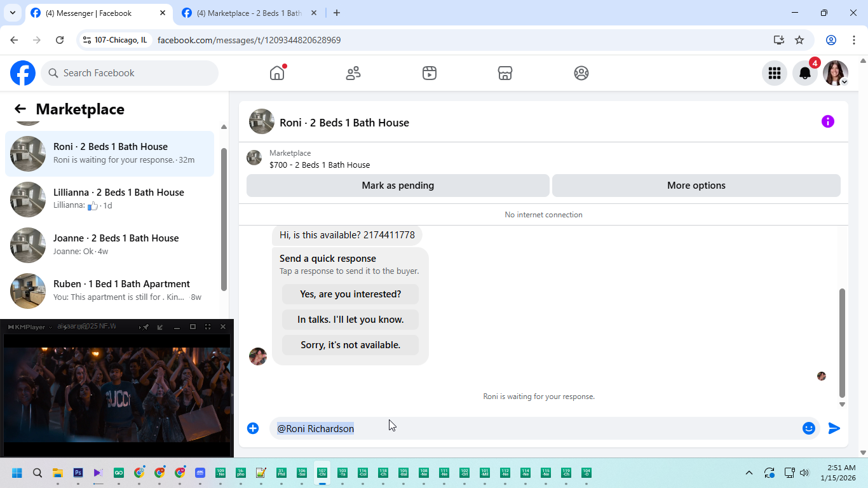
Task: Send quick reply 'Sorry, it's not available.'
Action: (x=350, y=345)
